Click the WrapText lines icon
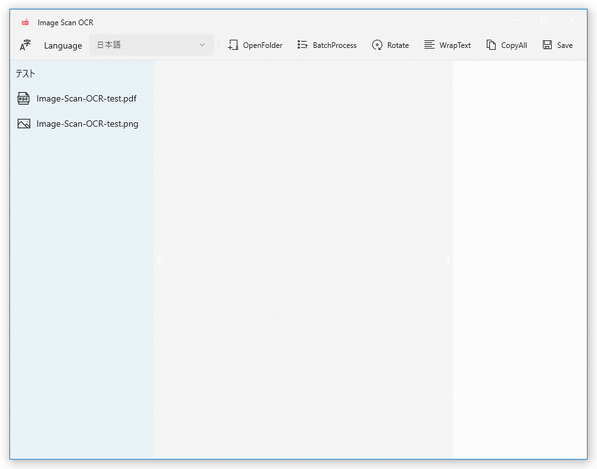The height and width of the screenshot is (469, 597). pyautogui.click(x=429, y=45)
